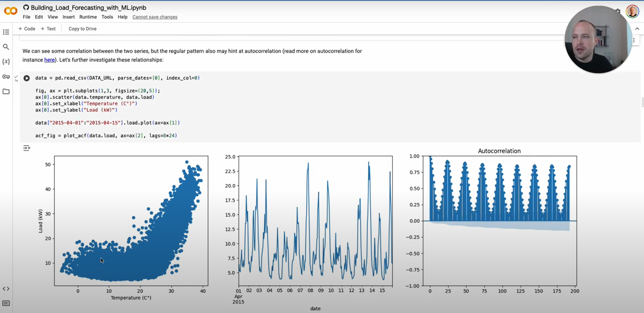Click the 'Temperature (C°)' axis label
Image resolution: width=644 pixels, height=313 pixels.
click(x=131, y=298)
